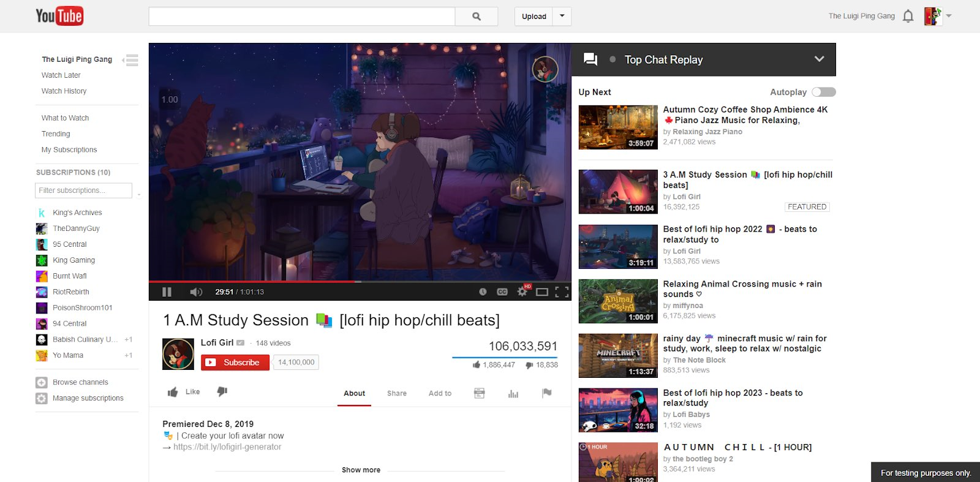The image size is (980, 482).
Task: Open the Upload dropdown arrow
Action: point(562,16)
